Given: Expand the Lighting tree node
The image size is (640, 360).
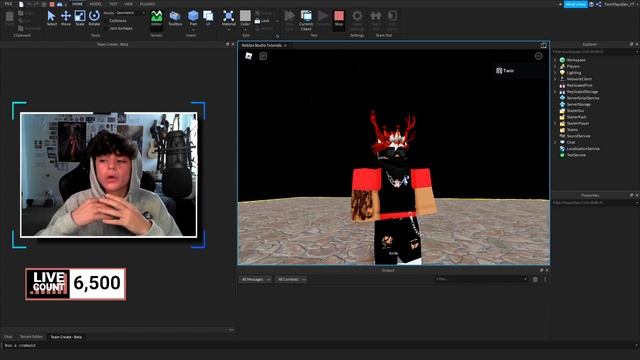Looking at the screenshot, I should pyautogui.click(x=555, y=73).
